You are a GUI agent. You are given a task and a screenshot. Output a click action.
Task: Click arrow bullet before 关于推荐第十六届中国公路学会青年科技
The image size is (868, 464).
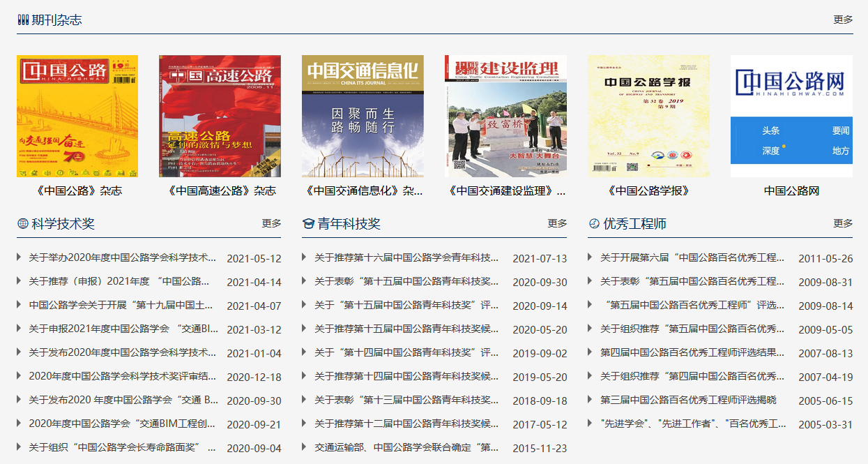[305, 257]
